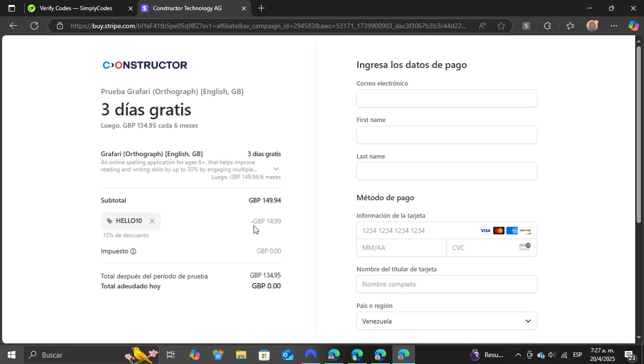
Task: Click the -GBP 14.99 discount amount
Action: [266, 221]
